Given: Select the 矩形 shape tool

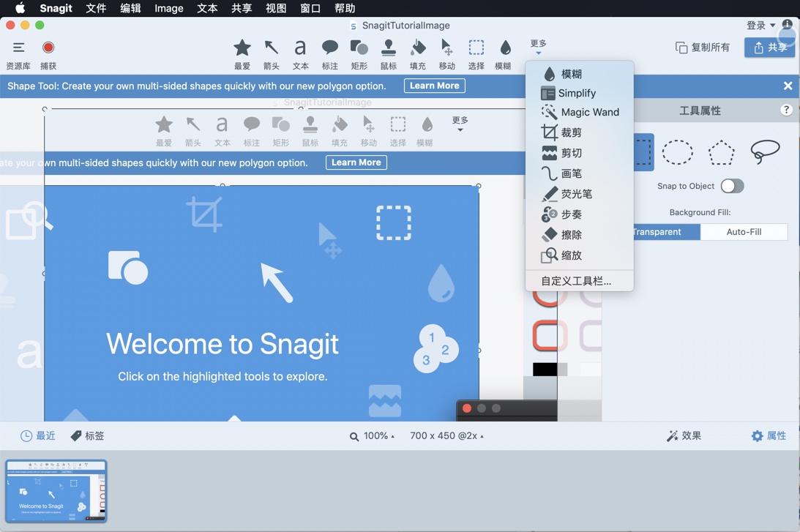Looking at the screenshot, I should click(x=359, y=55).
